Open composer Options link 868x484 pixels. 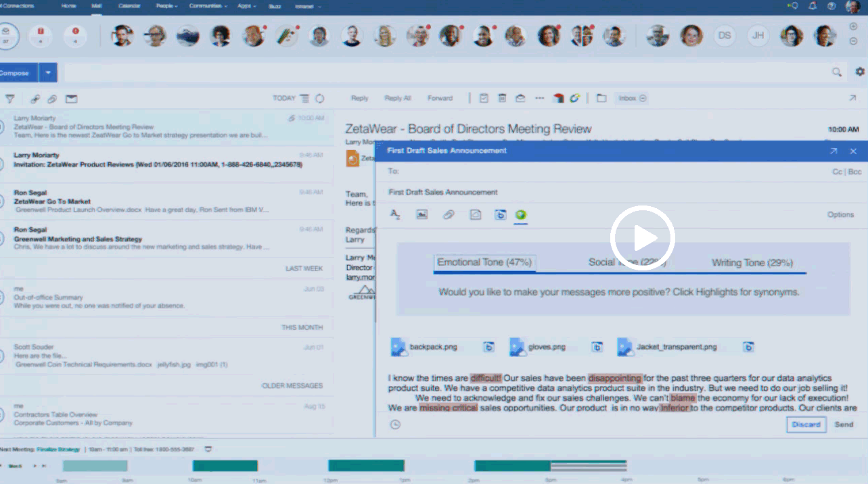pyautogui.click(x=840, y=215)
